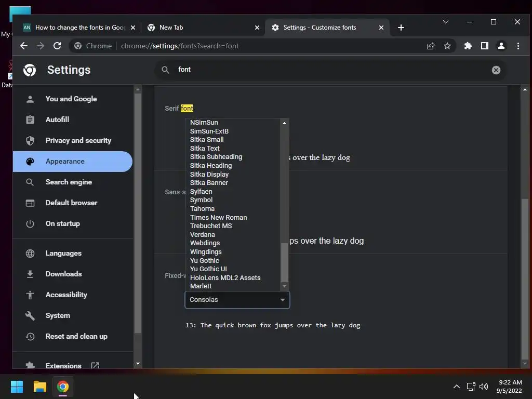
Task: Open Reset and clean up settings
Action: tap(73, 336)
